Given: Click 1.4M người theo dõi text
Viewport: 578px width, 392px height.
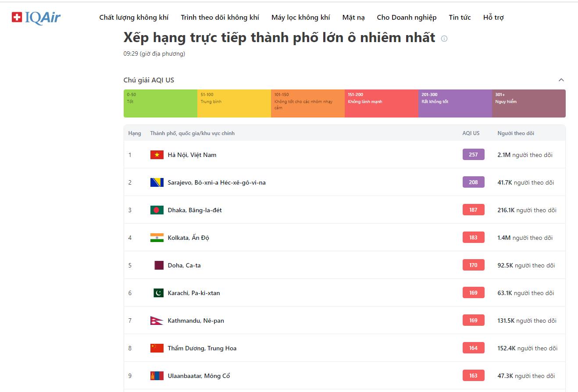Looking at the screenshot, I should point(525,238).
